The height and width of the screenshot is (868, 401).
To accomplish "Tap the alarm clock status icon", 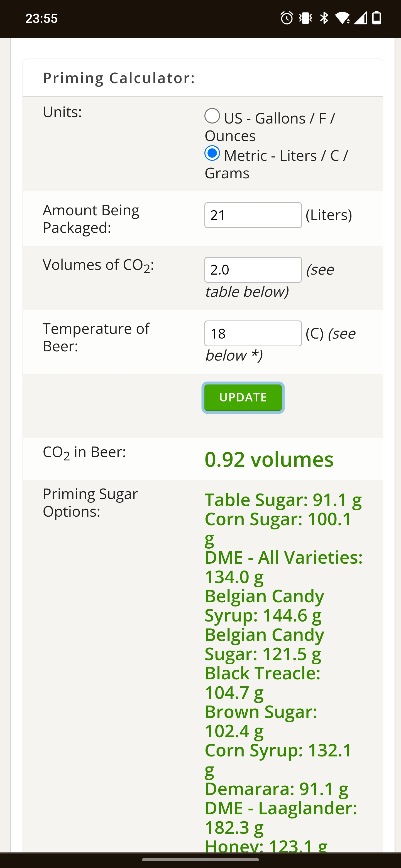I will pos(287,18).
